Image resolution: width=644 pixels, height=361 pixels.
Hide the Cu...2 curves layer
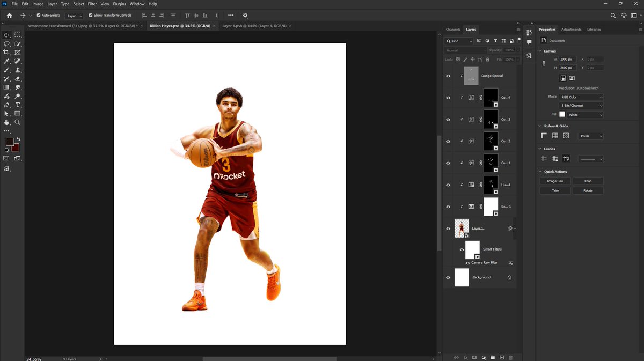coord(448,141)
